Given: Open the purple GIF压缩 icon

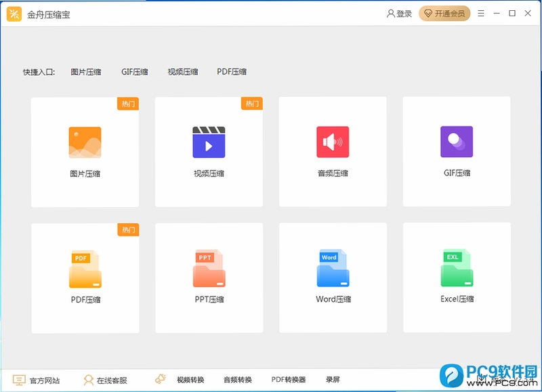Looking at the screenshot, I should click(457, 141).
